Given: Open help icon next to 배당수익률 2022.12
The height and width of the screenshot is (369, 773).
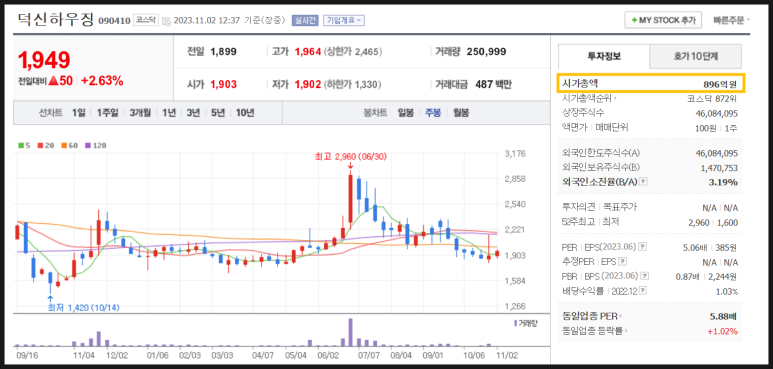Looking at the screenshot, I should (643, 291).
